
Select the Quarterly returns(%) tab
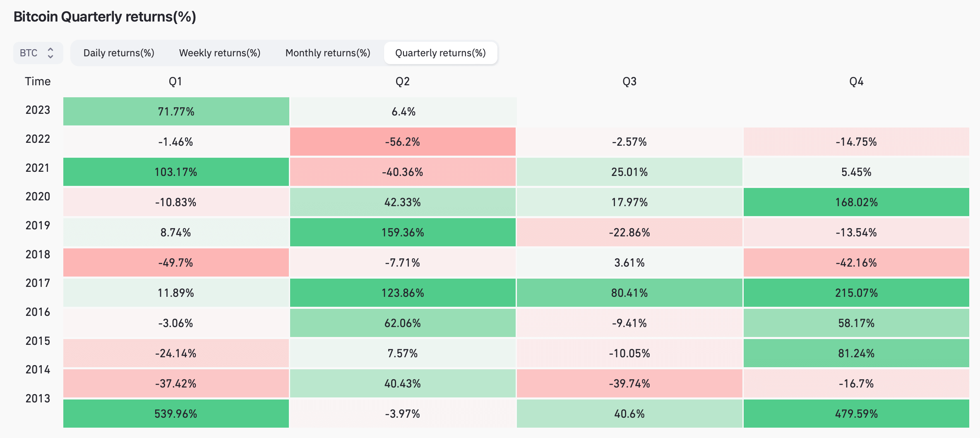[x=440, y=53]
